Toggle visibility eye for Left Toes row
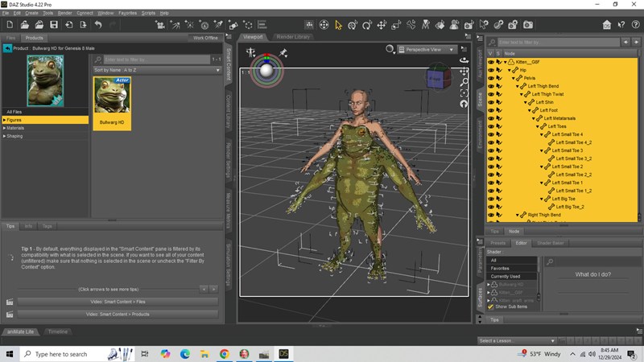644x362 pixels. pyautogui.click(x=491, y=126)
